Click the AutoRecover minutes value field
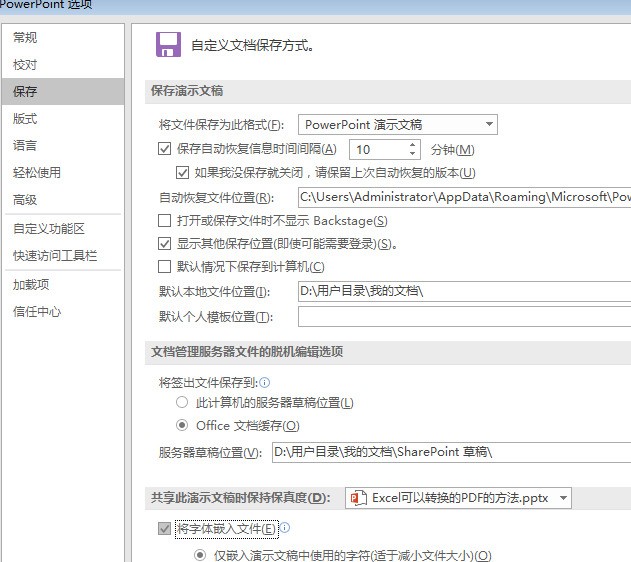The width and height of the screenshot is (631, 562). pyautogui.click(x=377, y=150)
